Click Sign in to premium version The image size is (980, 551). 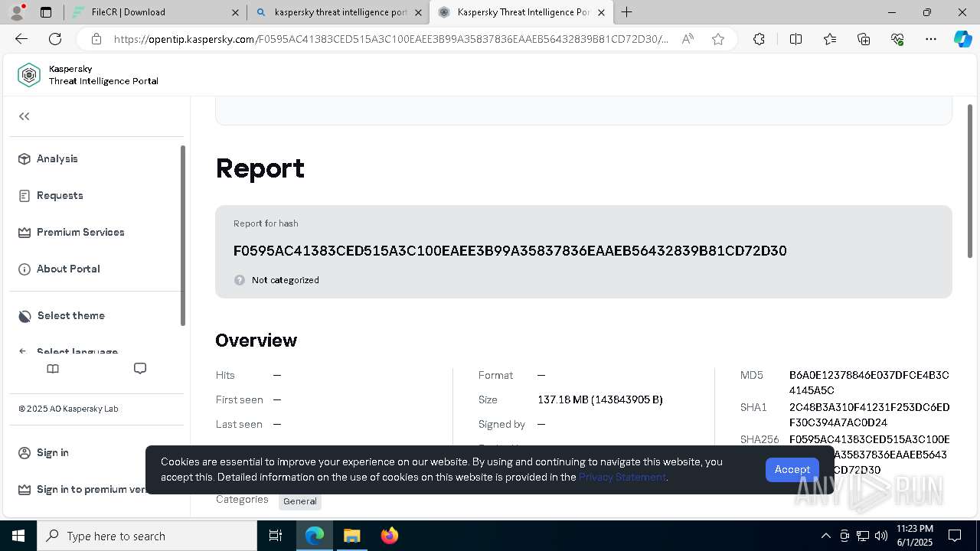[x=83, y=489]
